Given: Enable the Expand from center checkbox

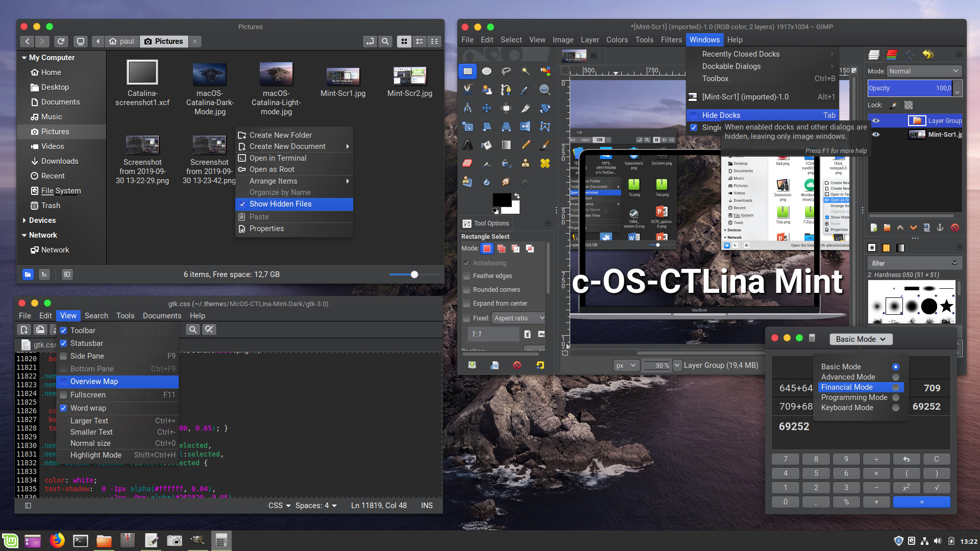Looking at the screenshot, I should (467, 304).
